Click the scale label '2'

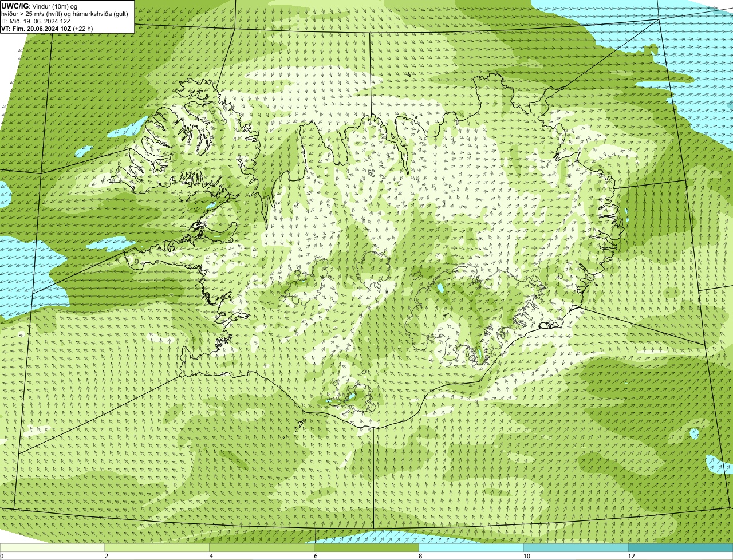[x=107, y=556]
